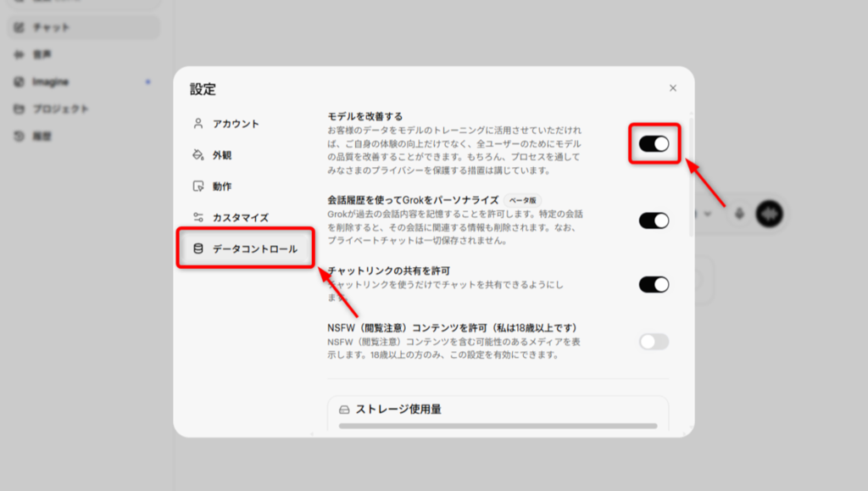Click the drive icon beside ストレージ使用量

pyautogui.click(x=344, y=410)
